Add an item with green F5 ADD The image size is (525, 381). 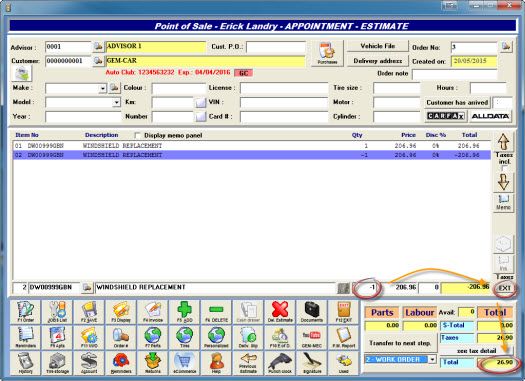coord(184,312)
